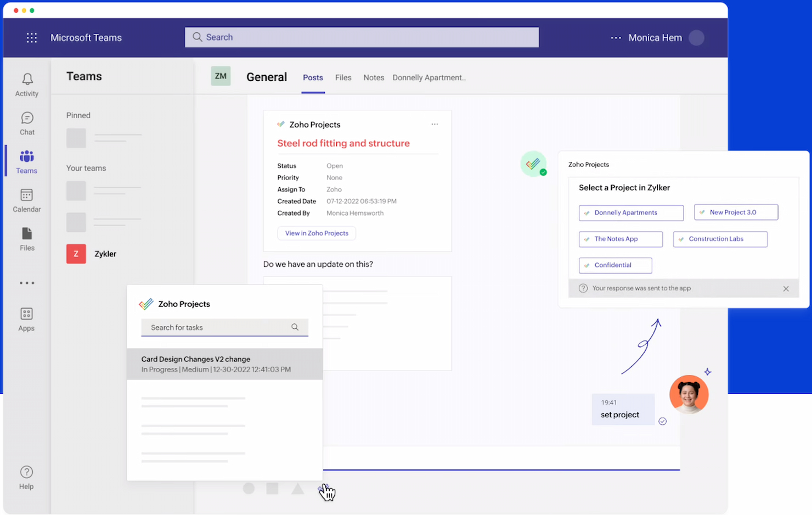Open the app launcher grid icon
This screenshot has height=515, width=812.
coord(32,38)
